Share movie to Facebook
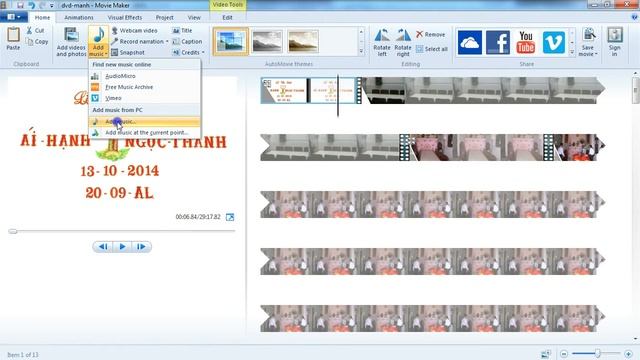The height and width of the screenshot is (360, 640). click(498, 42)
